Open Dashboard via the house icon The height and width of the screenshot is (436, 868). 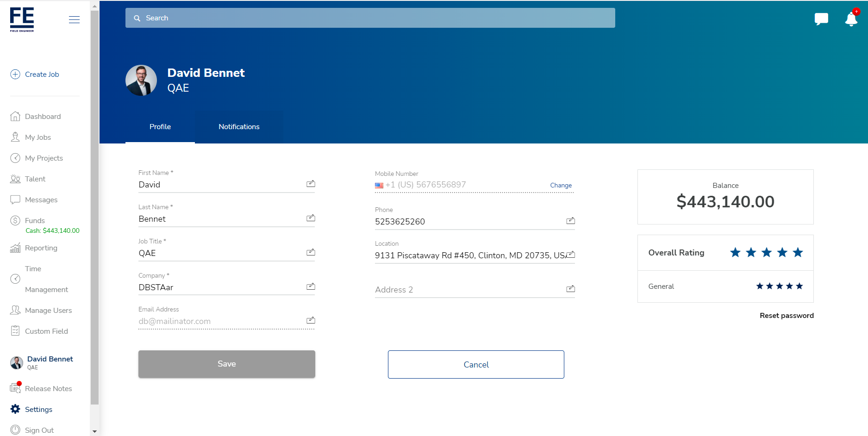(15, 116)
